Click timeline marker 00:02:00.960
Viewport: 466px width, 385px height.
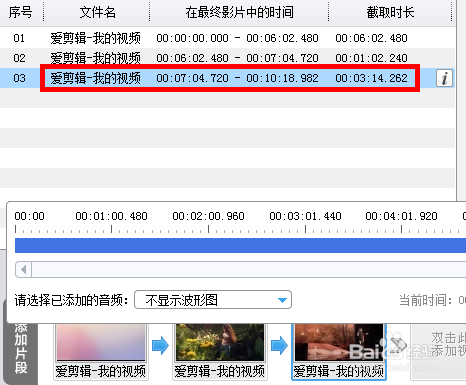pyautogui.click(x=208, y=216)
